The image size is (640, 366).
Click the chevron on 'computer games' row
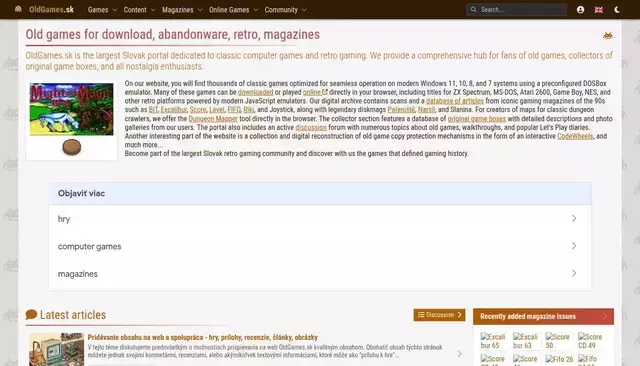(x=574, y=246)
